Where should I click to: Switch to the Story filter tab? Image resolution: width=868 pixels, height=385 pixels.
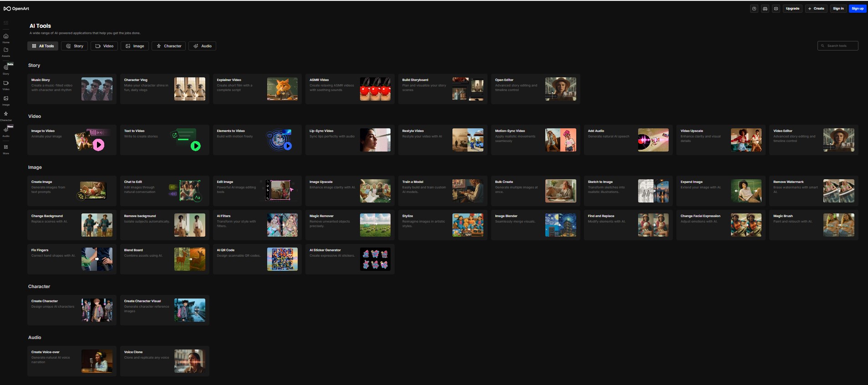[x=75, y=46]
